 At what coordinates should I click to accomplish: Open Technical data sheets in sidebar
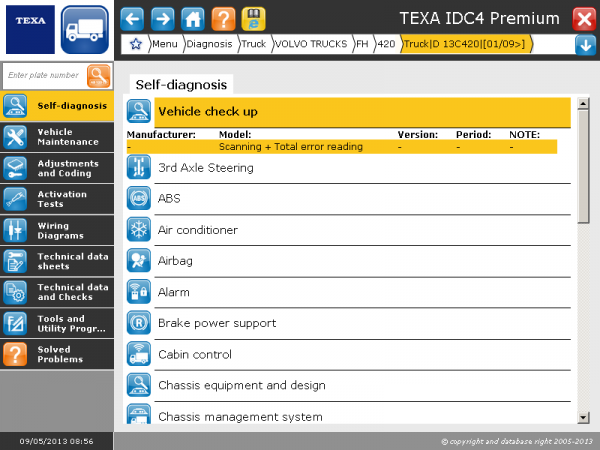(57, 261)
